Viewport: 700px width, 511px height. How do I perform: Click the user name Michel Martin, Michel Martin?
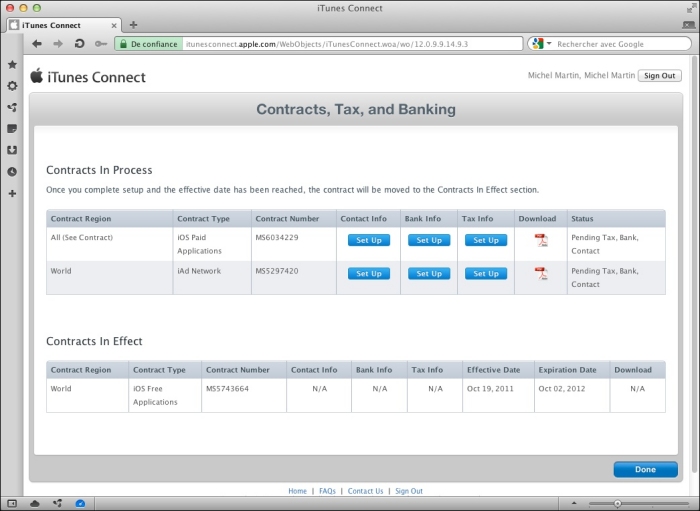581,75
